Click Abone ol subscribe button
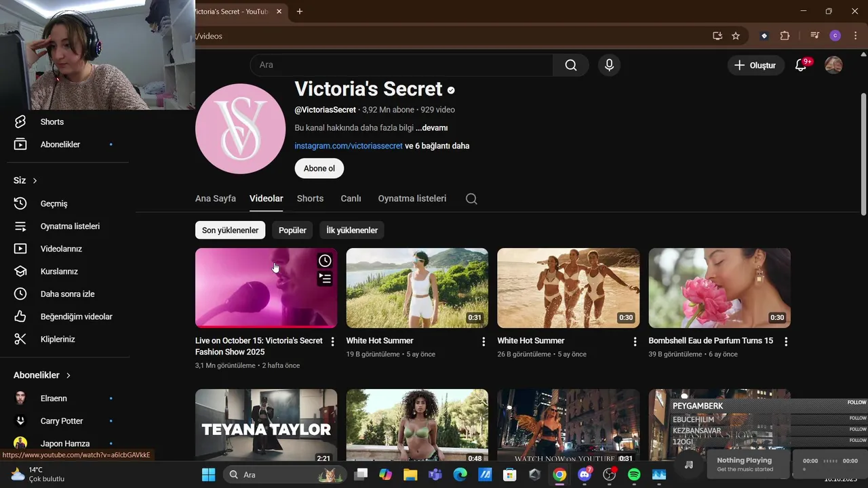The height and width of the screenshot is (488, 868). pyautogui.click(x=319, y=168)
